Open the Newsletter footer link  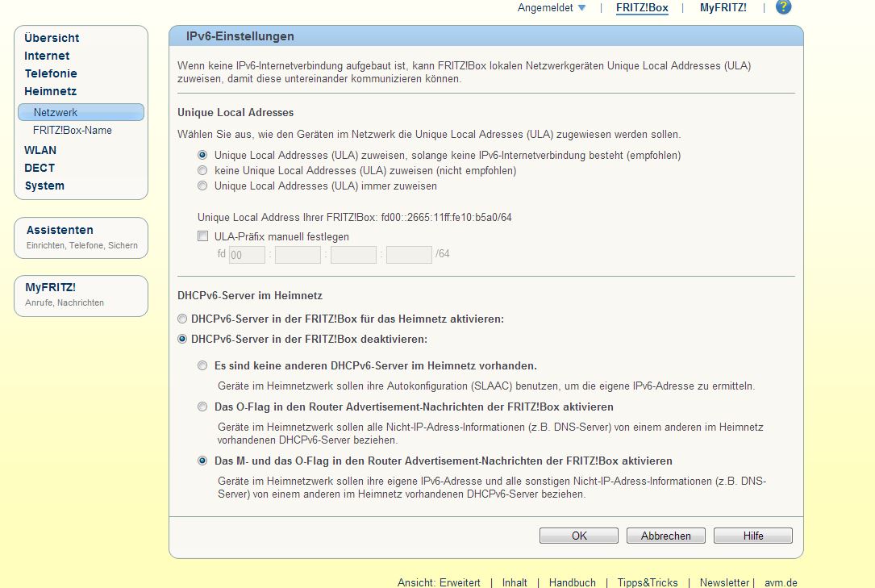tap(724, 582)
